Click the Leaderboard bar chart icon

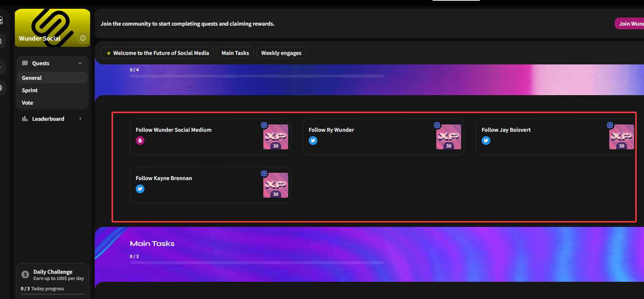click(x=25, y=119)
